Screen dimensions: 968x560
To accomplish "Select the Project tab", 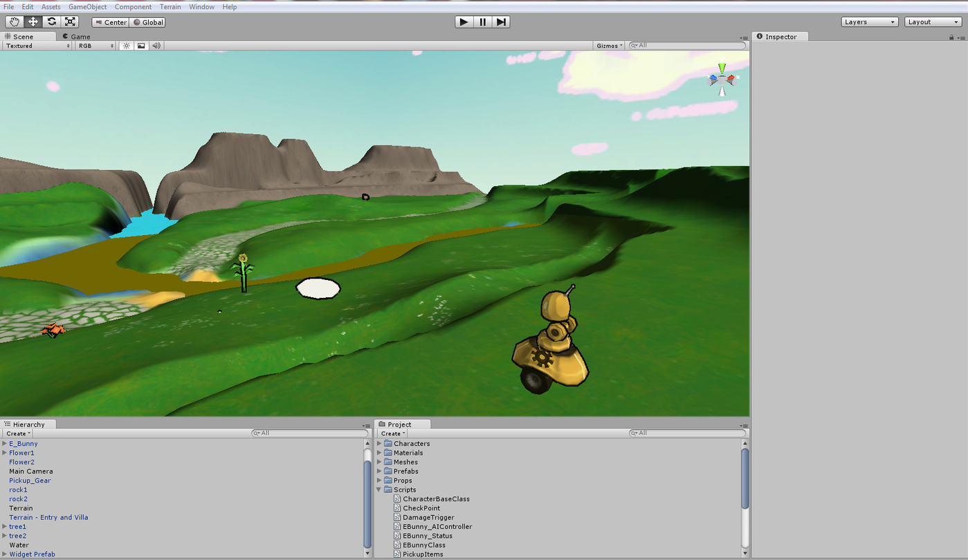I will pos(403,424).
